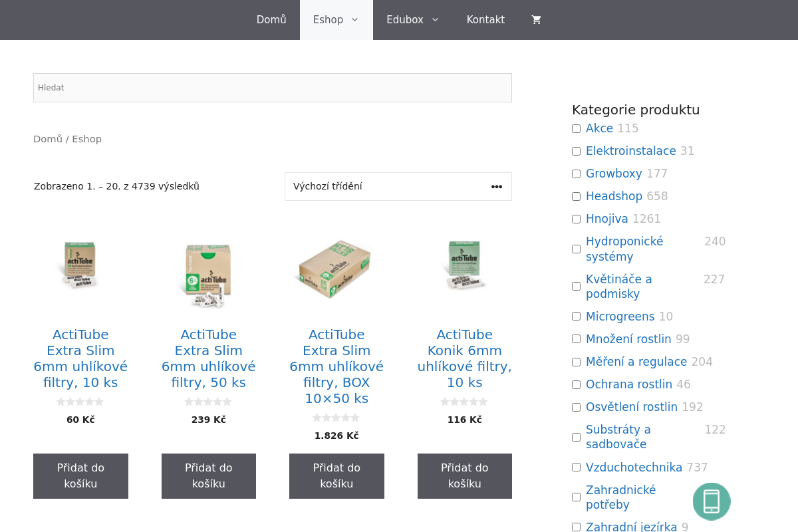Expand the Edubox menu dropdown

click(412, 20)
